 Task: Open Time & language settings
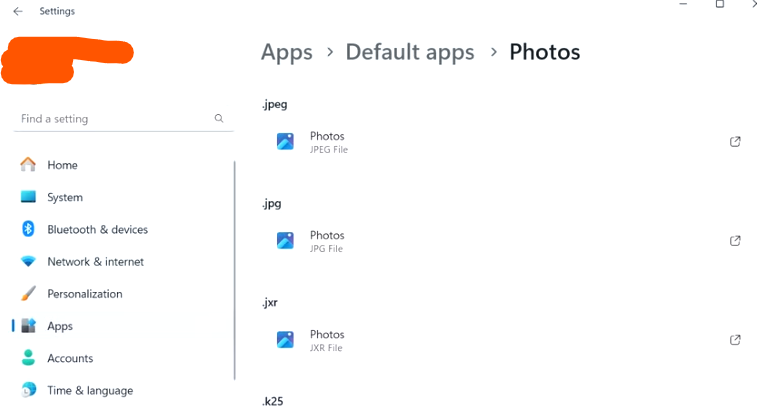click(x=90, y=390)
